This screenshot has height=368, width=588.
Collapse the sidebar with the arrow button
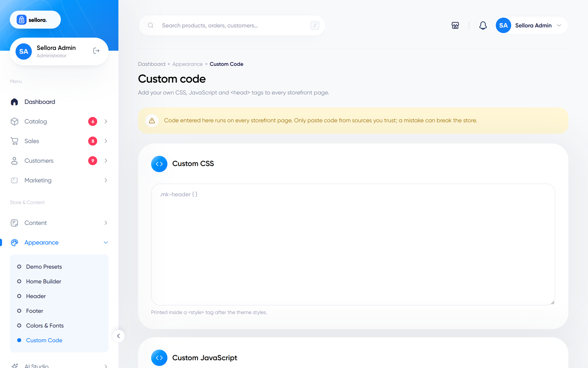click(x=118, y=336)
